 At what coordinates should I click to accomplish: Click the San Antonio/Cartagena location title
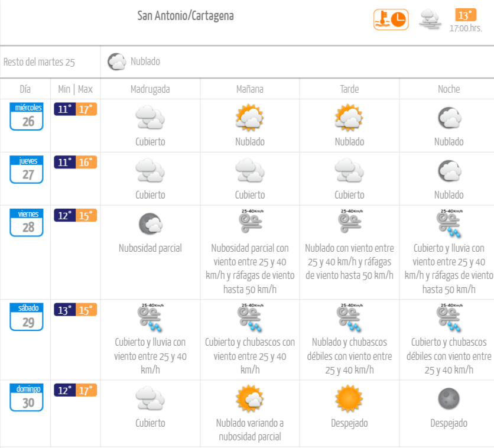pyautogui.click(x=186, y=16)
